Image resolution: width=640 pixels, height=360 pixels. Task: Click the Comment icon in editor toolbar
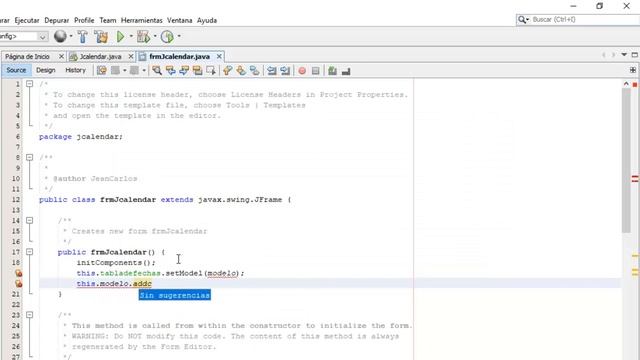click(x=332, y=71)
